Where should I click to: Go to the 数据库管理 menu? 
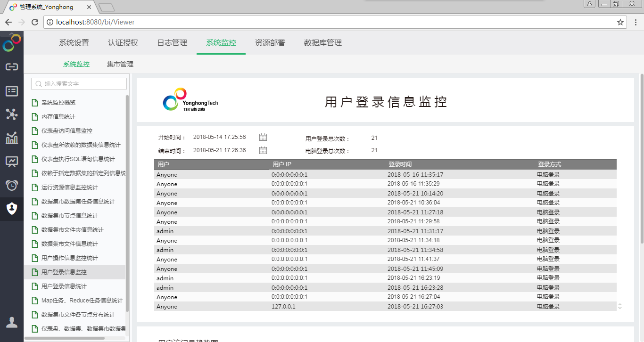tap(323, 43)
